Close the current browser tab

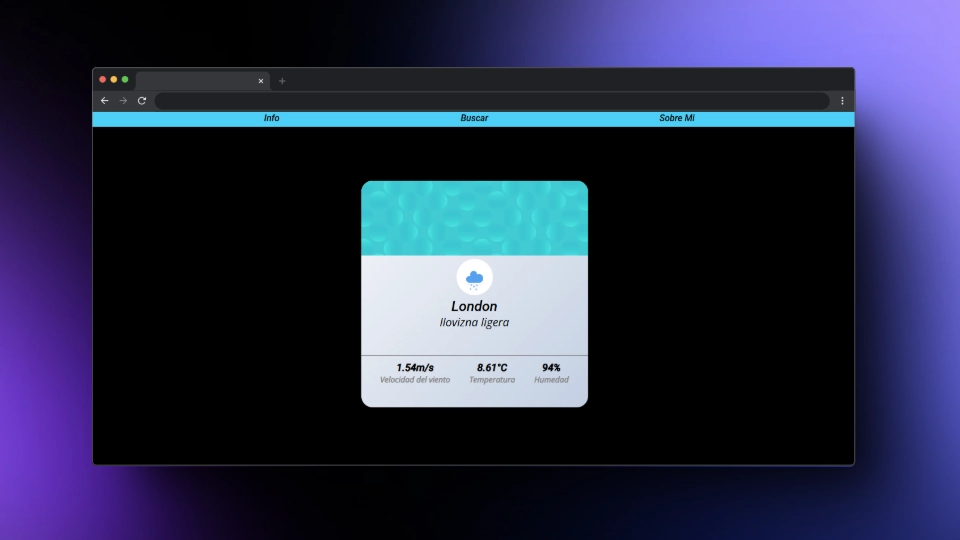(261, 81)
